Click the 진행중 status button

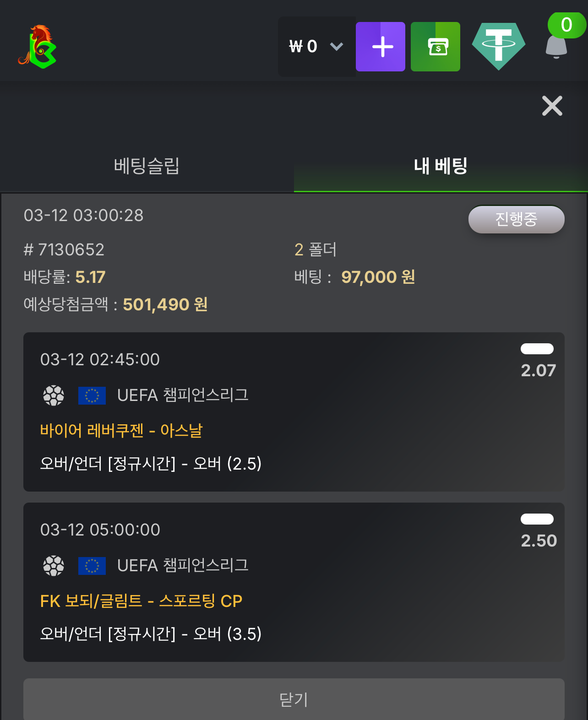pos(516,219)
